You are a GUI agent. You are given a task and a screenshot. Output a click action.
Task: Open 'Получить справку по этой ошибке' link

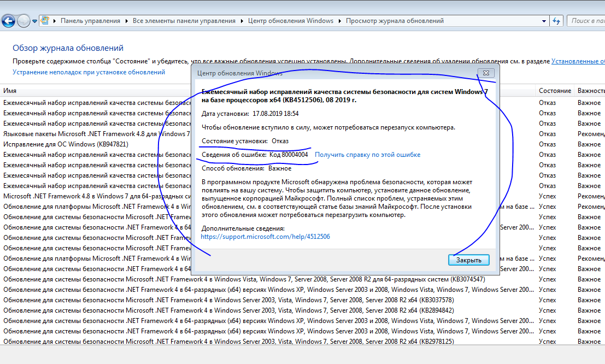pyautogui.click(x=367, y=155)
